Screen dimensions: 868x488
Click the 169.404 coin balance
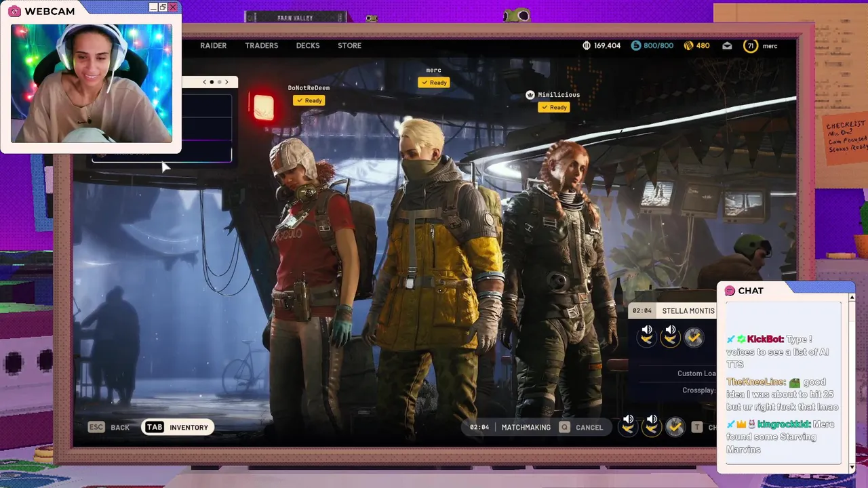[607, 45]
